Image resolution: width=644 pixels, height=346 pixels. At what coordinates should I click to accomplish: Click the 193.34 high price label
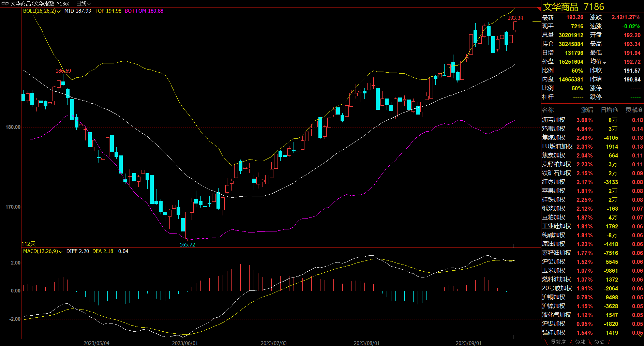[515, 18]
